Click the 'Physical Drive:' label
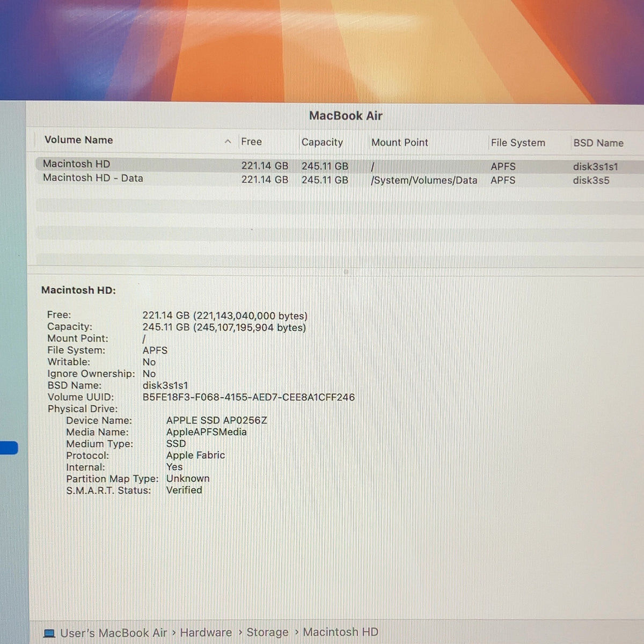This screenshot has height=644, width=644. [x=83, y=409]
